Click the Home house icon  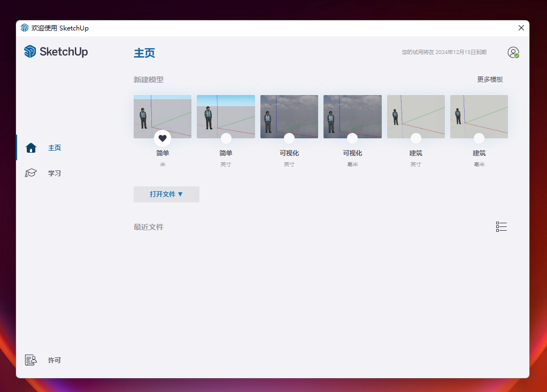(x=31, y=148)
